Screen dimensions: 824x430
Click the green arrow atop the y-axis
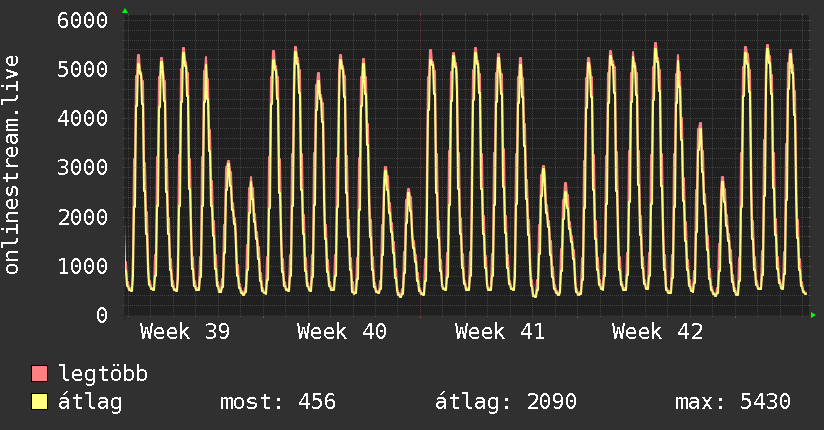pyautogui.click(x=125, y=11)
